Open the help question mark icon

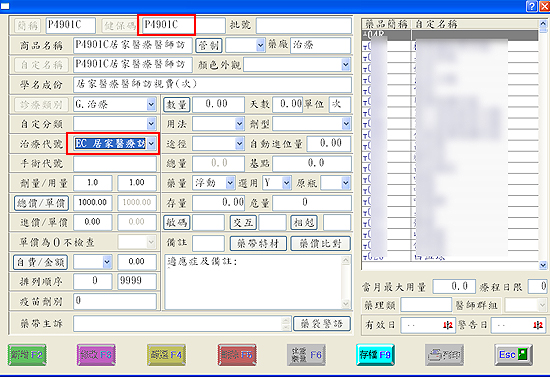point(532,6)
